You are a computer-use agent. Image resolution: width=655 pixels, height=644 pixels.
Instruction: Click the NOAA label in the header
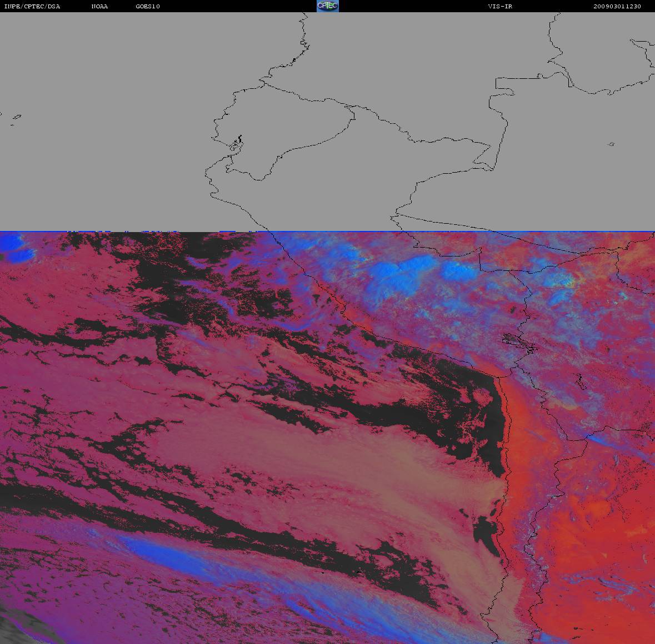[x=100, y=6]
